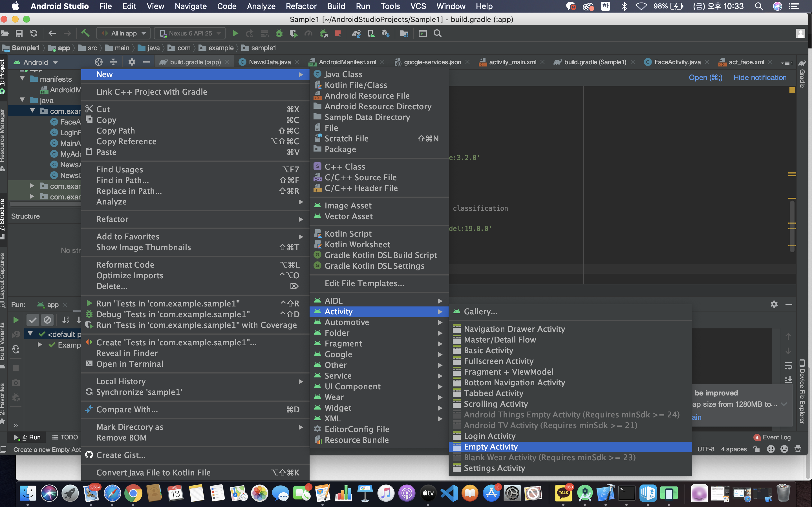Toggle the show passed tests checkmark button
Screen dimensions: 812x507
(x=32, y=320)
